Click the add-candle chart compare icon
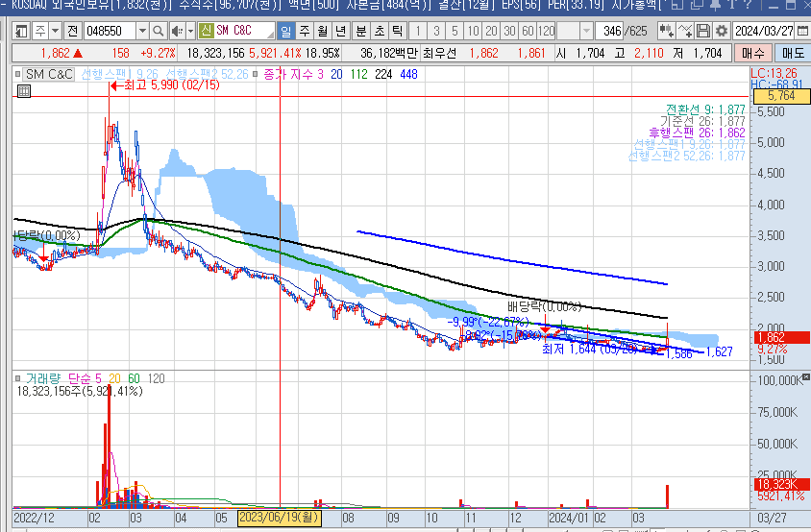Screen dimensions: 811x532 666,31
